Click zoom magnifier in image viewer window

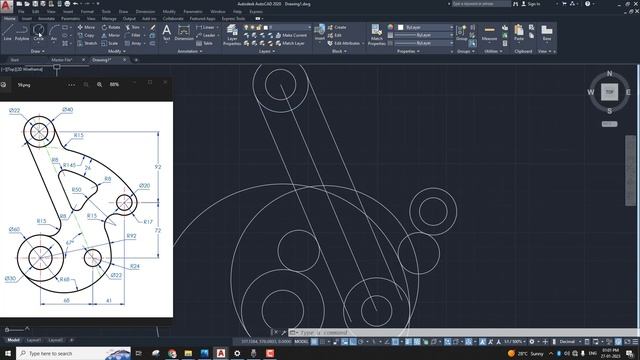tap(99, 84)
